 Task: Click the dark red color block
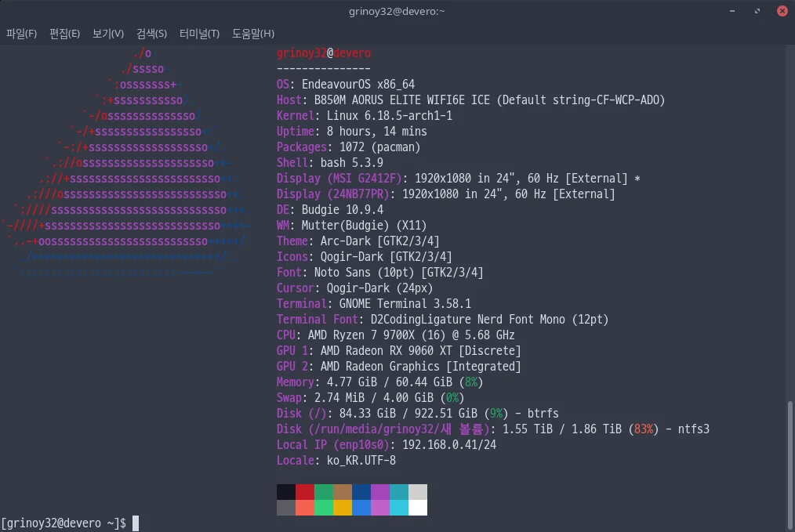[305, 492]
